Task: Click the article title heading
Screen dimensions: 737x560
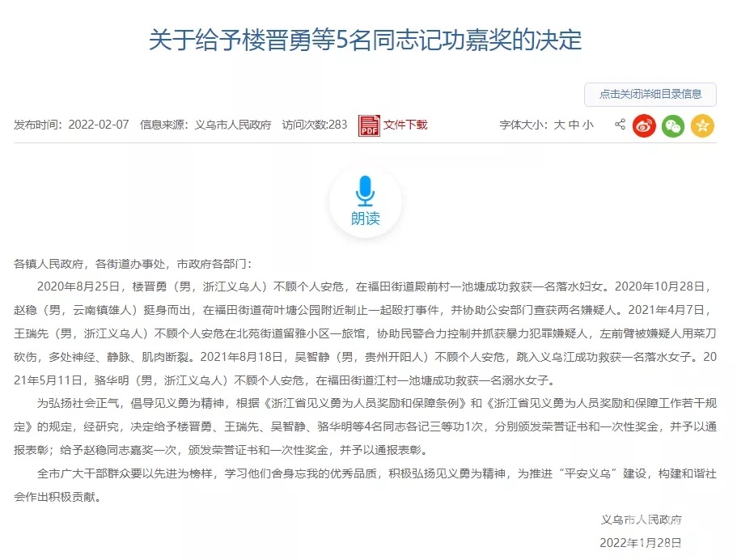Action: 365,40
